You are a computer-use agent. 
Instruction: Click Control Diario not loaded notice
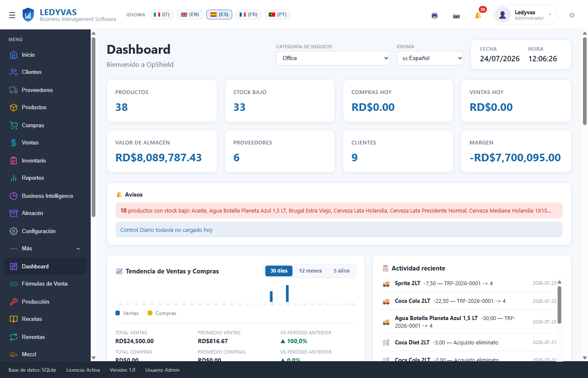(x=339, y=230)
